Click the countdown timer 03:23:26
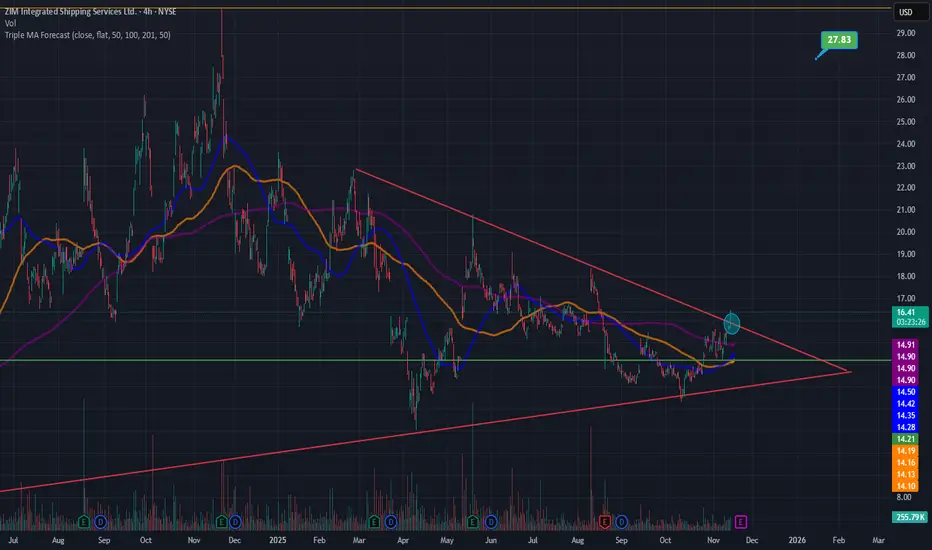The width and height of the screenshot is (932, 550). (x=911, y=322)
